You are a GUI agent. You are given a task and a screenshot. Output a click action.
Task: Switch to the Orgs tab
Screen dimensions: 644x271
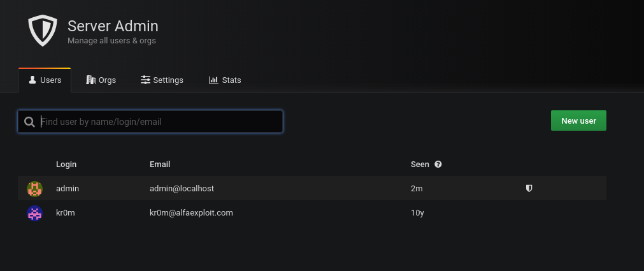click(101, 80)
